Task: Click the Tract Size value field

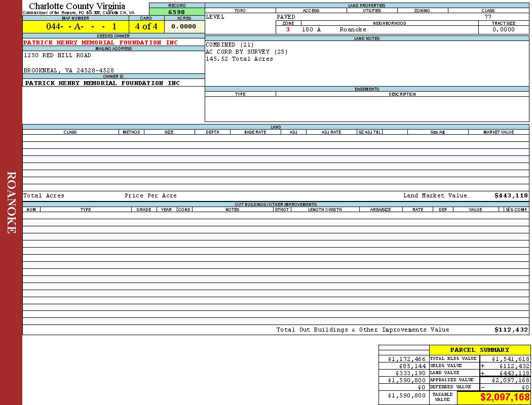Action: [504, 29]
